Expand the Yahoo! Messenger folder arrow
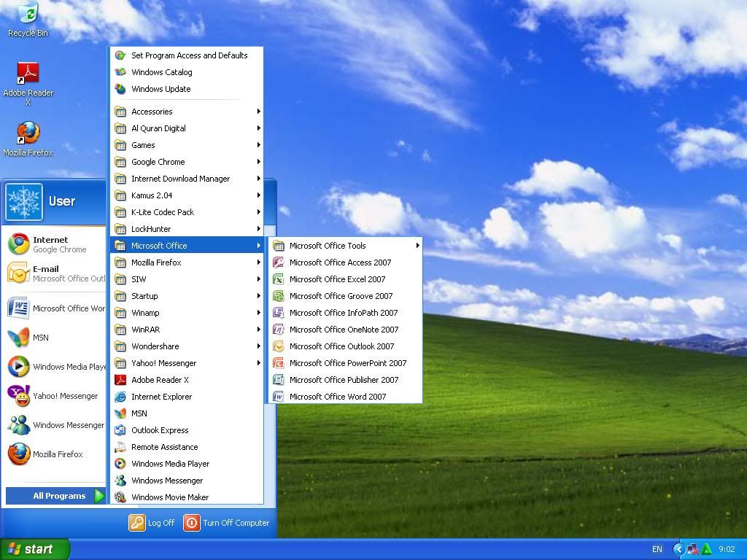 pos(258,363)
